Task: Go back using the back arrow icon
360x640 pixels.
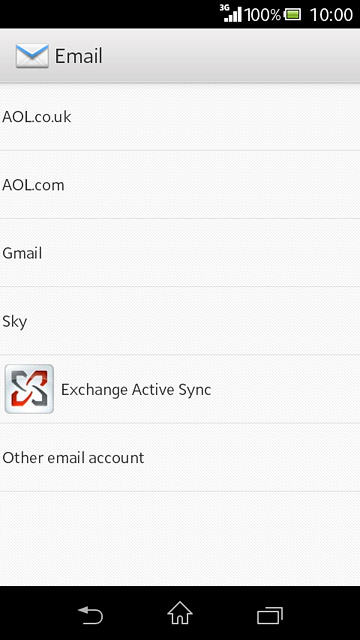Action: click(90, 615)
